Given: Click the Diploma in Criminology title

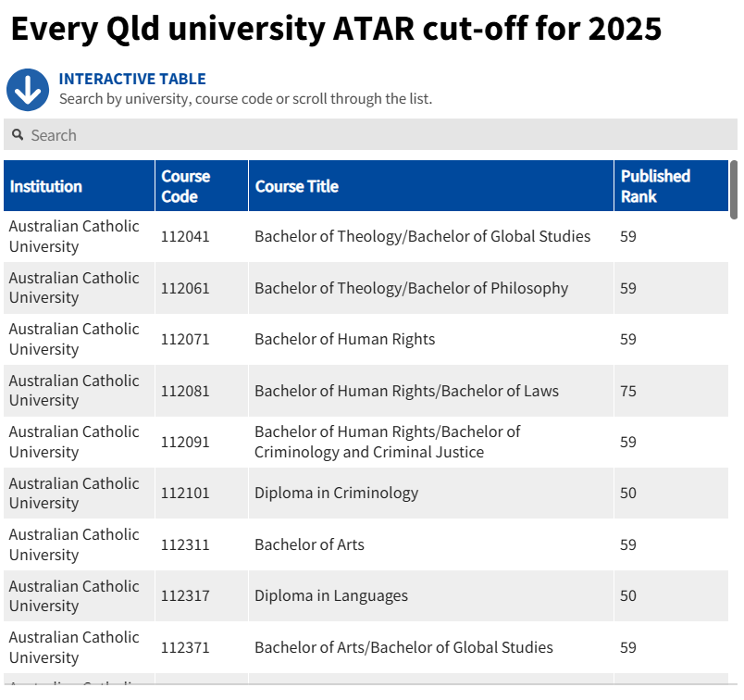Looking at the screenshot, I should 337,493.
